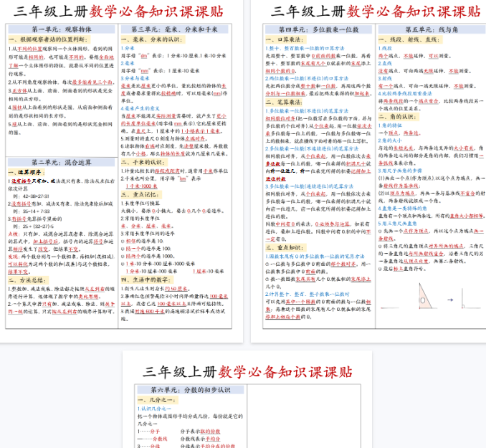The height and width of the screenshot is (448, 486).
Task: Click the top-right page thumbnail title
Action: (x=376, y=11)
